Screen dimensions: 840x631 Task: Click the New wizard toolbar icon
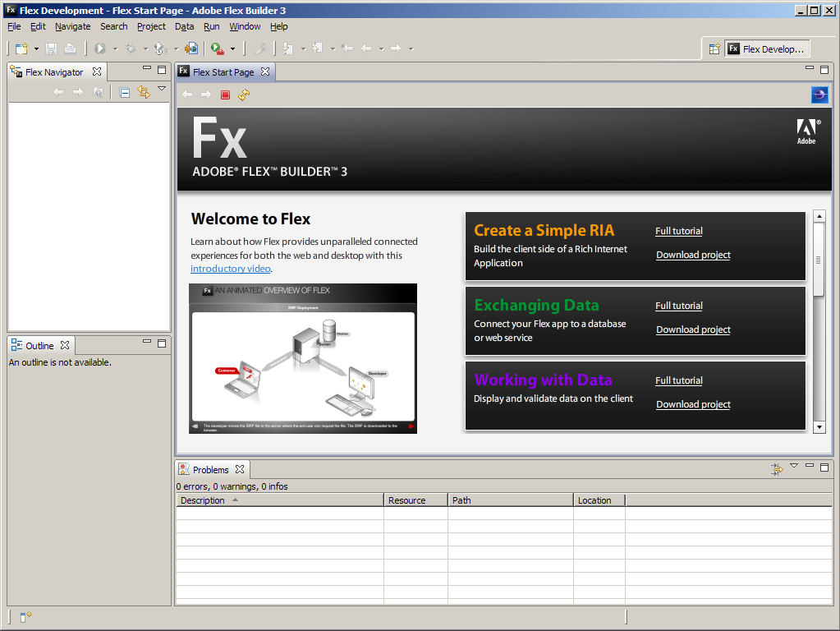point(21,48)
